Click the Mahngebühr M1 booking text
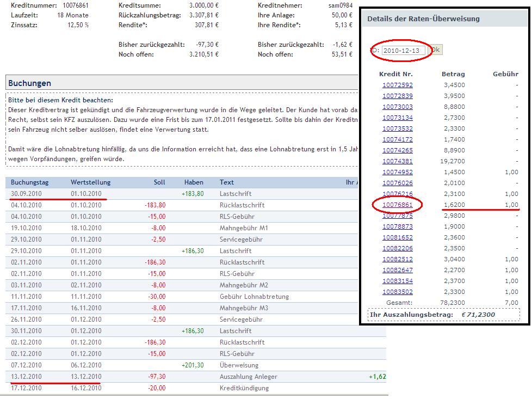Image resolution: width=532 pixels, height=399 pixels. pyautogui.click(x=244, y=228)
